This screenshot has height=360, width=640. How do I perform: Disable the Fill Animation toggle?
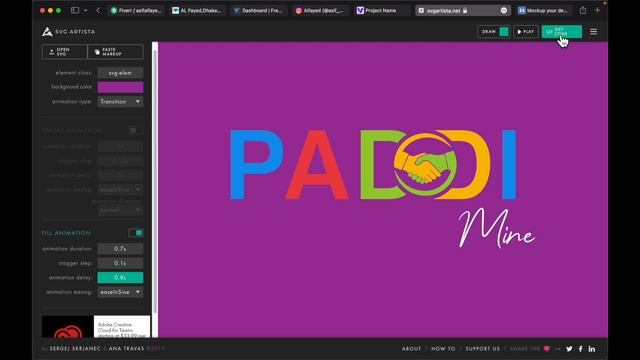point(136,233)
